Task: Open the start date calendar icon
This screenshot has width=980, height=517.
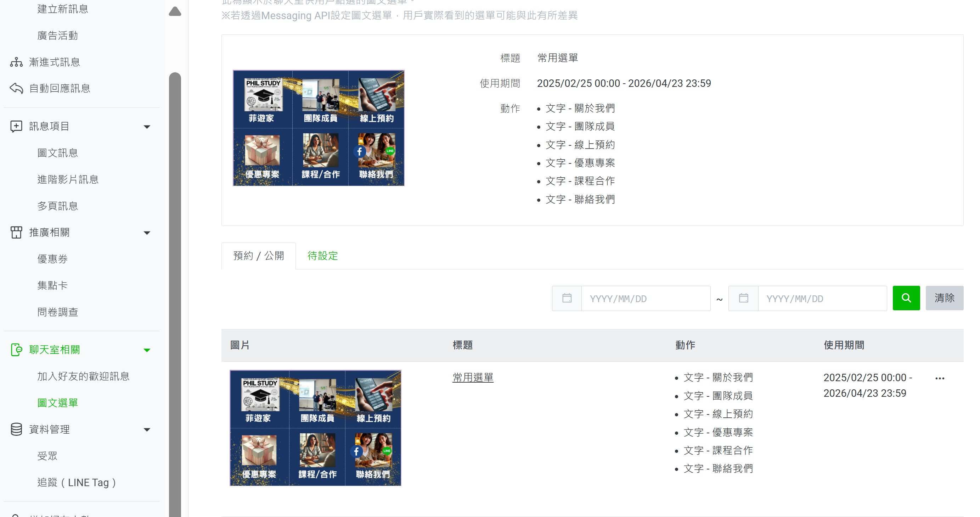Action: 567,298
